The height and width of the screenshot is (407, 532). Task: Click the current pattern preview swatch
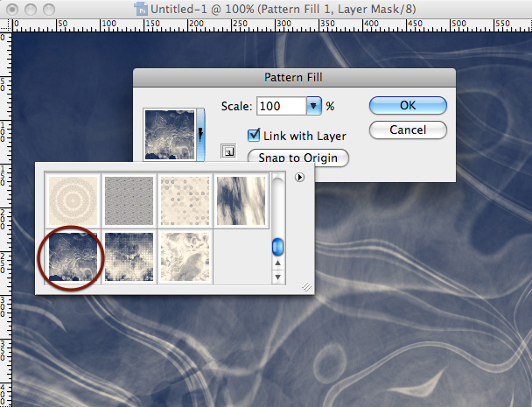click(170, 135)
